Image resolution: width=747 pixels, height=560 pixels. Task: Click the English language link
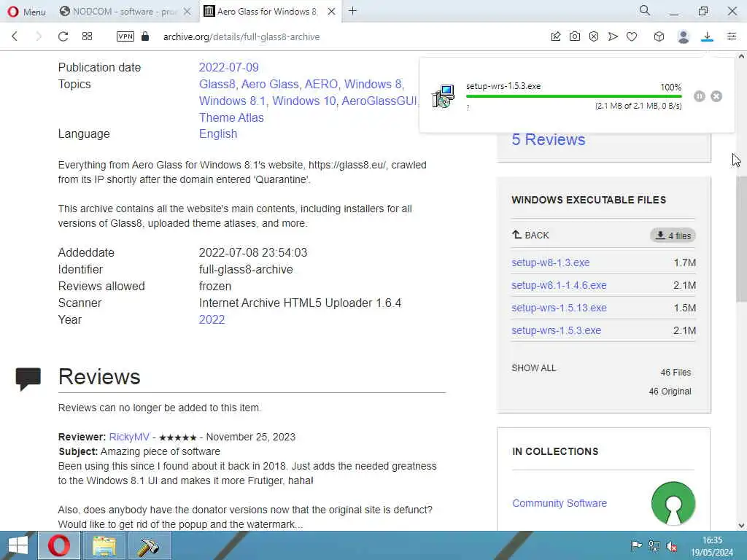point(217,134)
